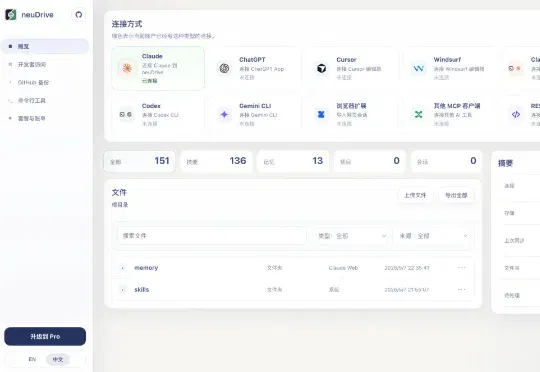Click the date cell in the memory row
The height and width of the screenshot is (372, 540).
(x=407, y=268)
